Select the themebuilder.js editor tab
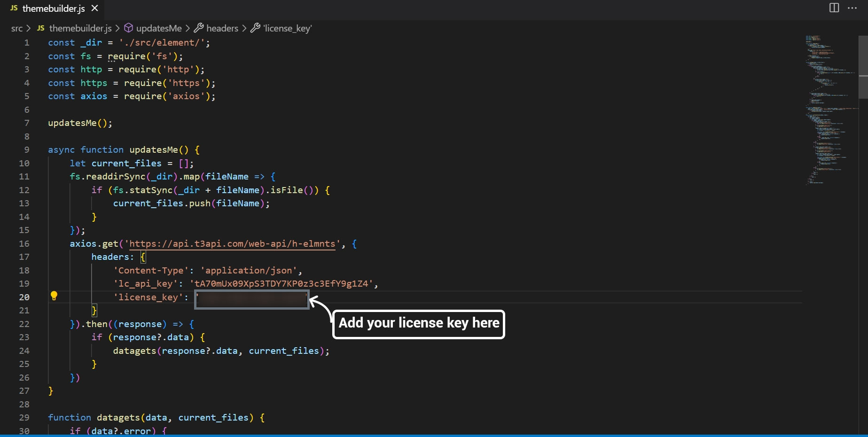This screenshot has width=868, height=437. click(53, 8)
